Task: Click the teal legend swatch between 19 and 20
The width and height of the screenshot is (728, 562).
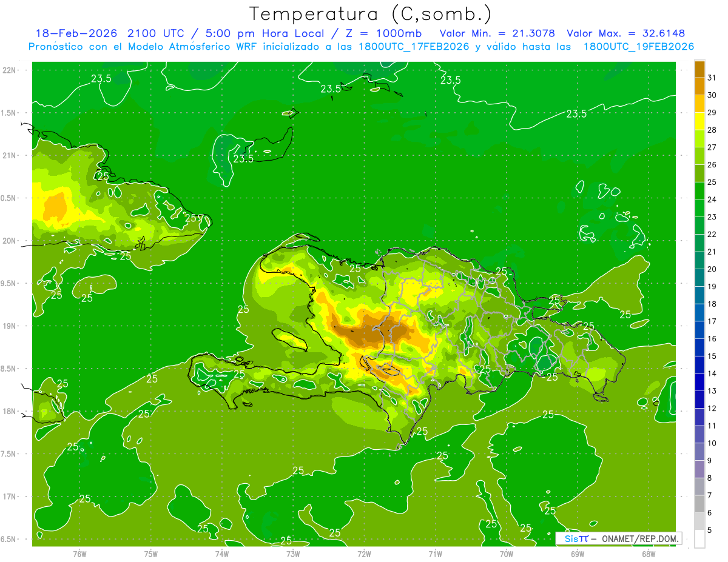Action: coord(699,278)
